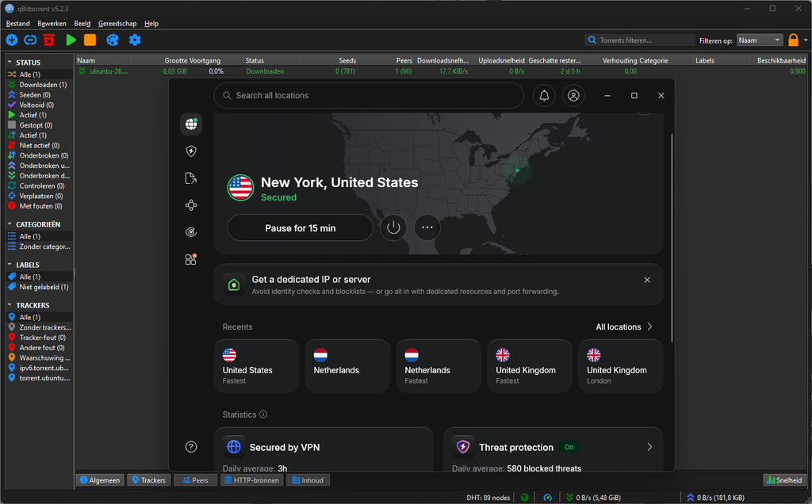Screen dimensions: 812x504
Task: Click the dedicated IP house icon
Action: click(x=234, y=284)
